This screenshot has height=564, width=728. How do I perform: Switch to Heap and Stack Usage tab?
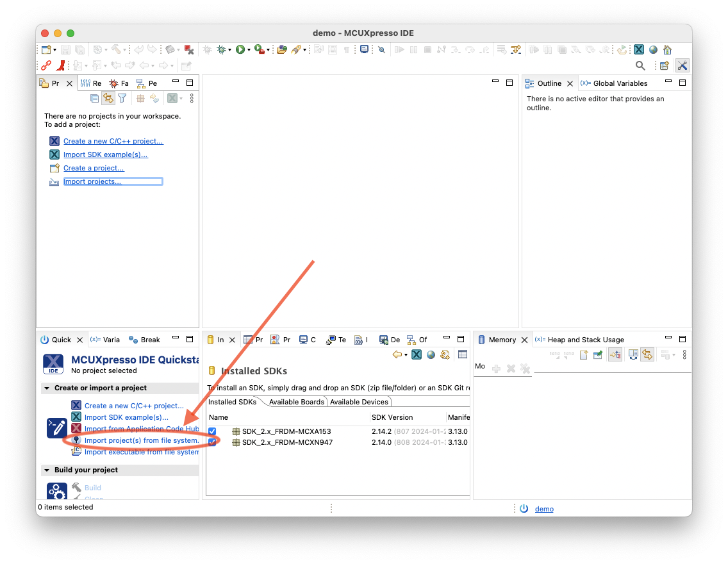(x=580, y=340)
